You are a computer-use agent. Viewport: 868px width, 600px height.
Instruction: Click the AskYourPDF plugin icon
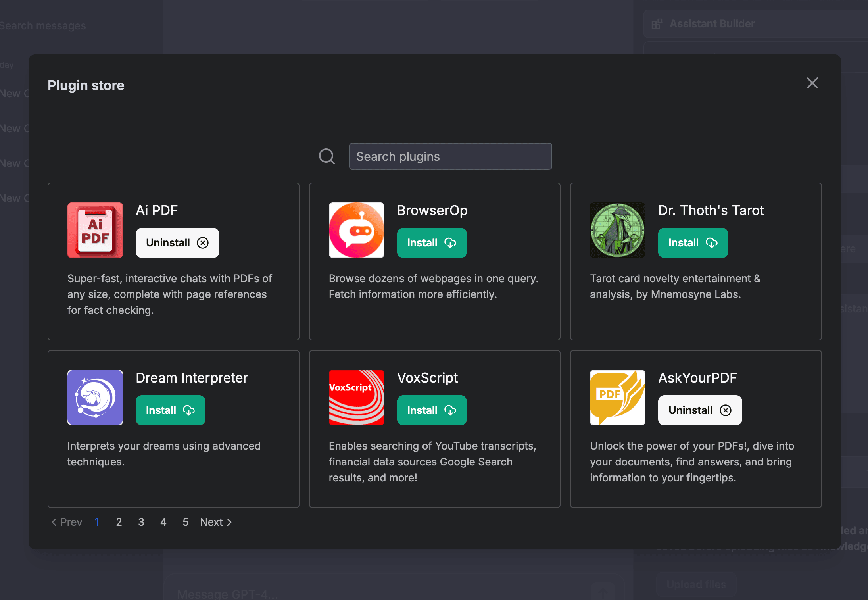point(617,398)
